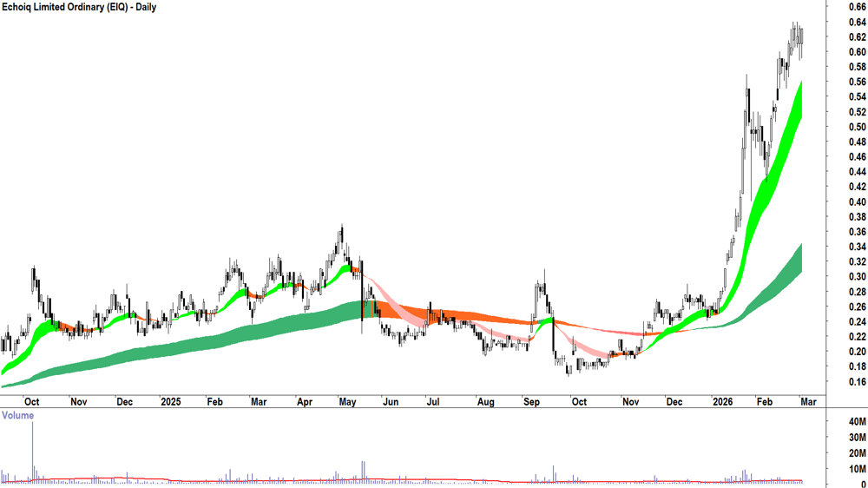This screenshot has width=868, height=488.
Task: Click the May date axis label
Action: pyautogui.click(x=347, y=401)
